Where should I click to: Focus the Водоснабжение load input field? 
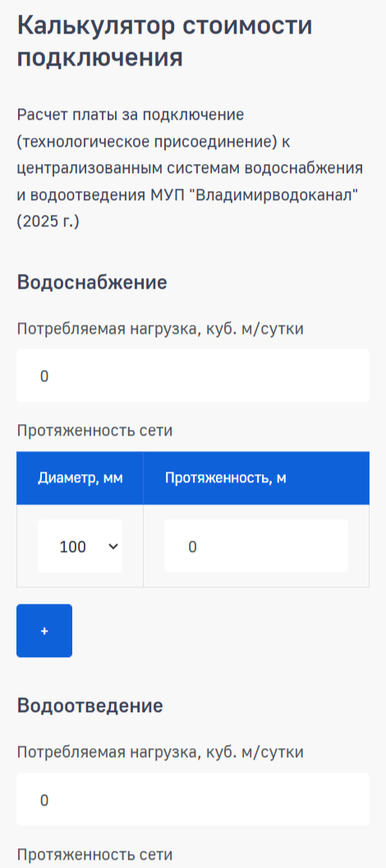tap(193, 376)
